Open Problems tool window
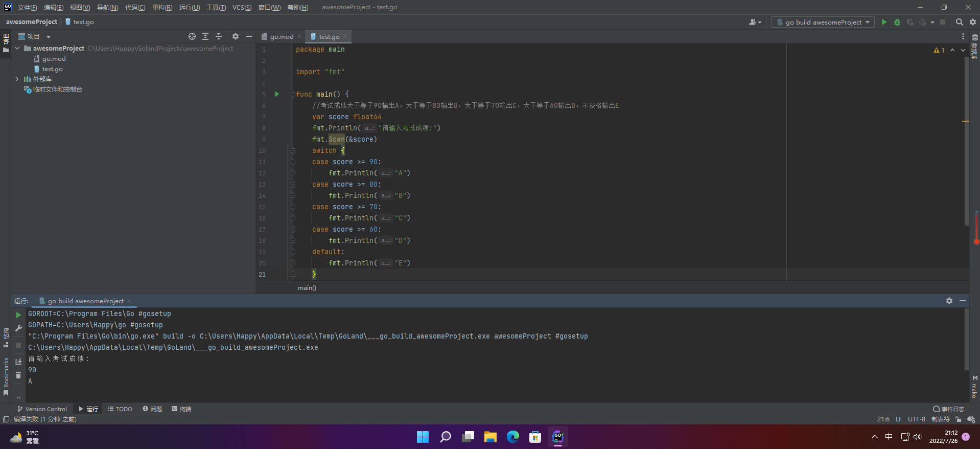The image size is (980, 449). (152, 409)
